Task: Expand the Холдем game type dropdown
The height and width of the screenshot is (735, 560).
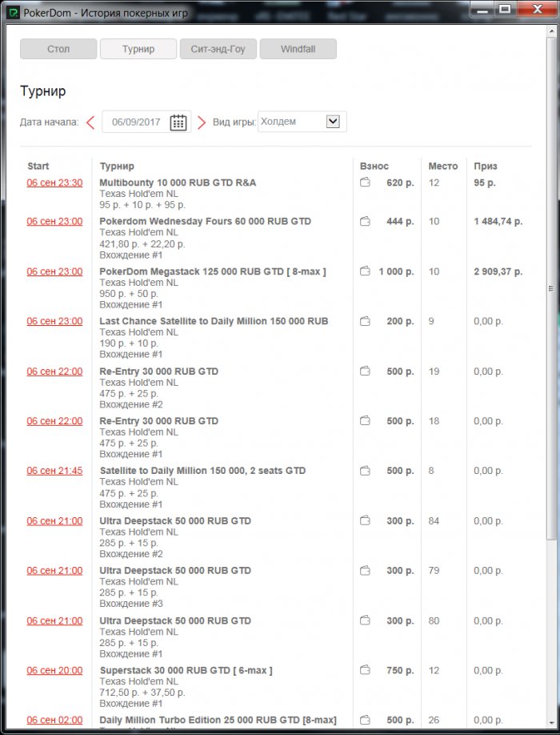Action: [334, 122]
